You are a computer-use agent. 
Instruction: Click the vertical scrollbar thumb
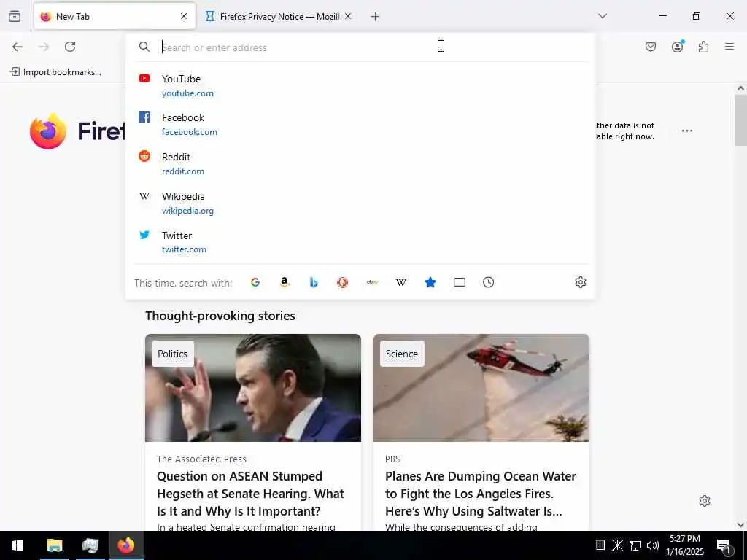point(740,120)
